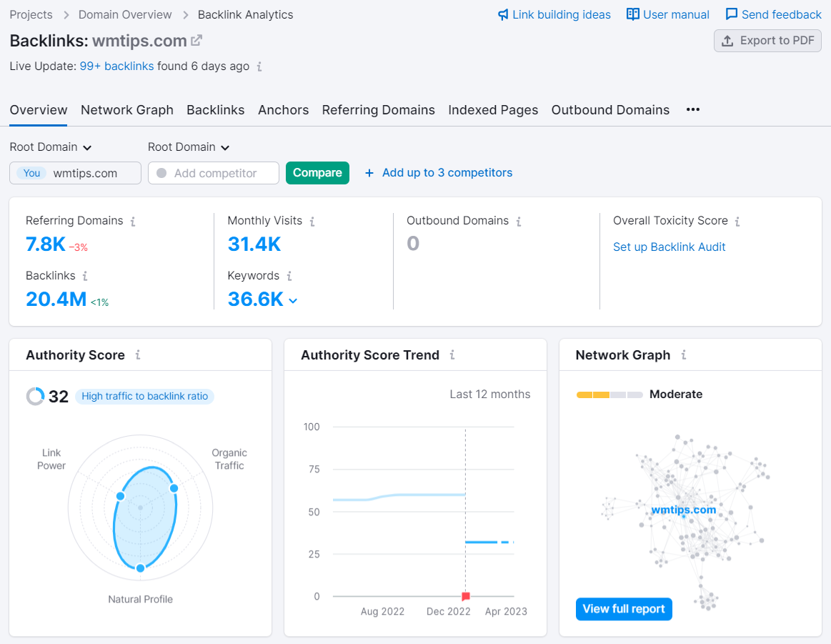Click the Compare button
The height and width of the screenshot is (644, 831).
tap(317, 173)
